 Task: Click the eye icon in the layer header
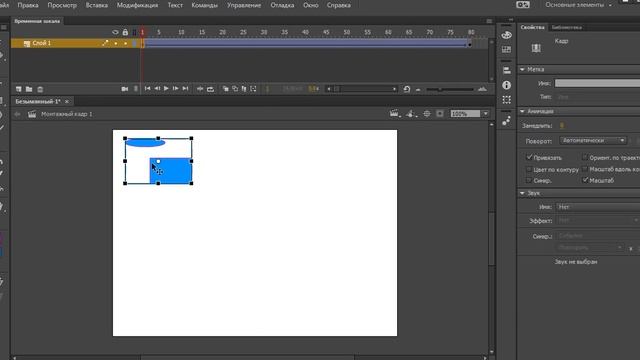[116, 32]
